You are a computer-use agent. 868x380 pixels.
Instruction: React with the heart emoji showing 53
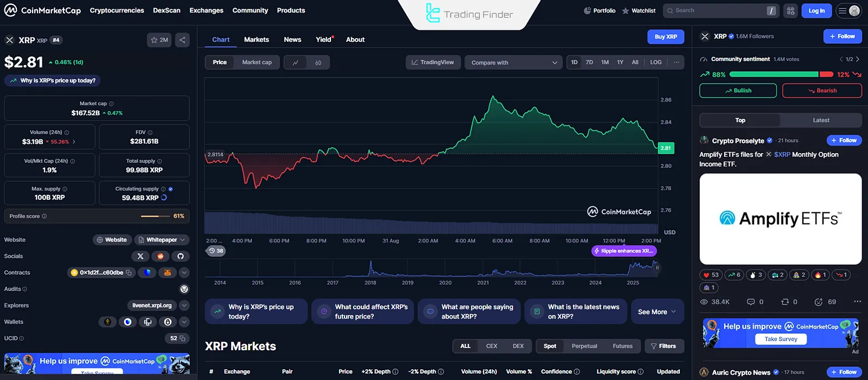[711, 275]
